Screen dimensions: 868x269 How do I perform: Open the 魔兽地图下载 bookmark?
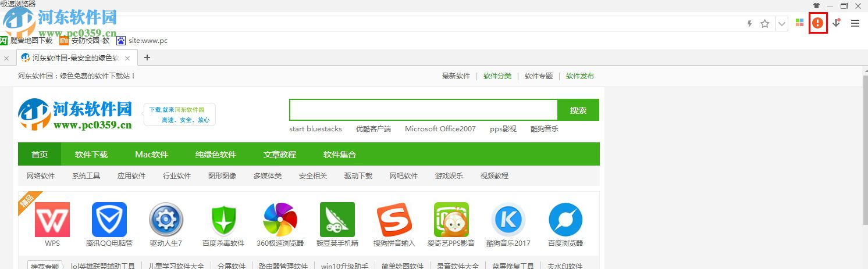pyautogui.click(x=26, y=41)
